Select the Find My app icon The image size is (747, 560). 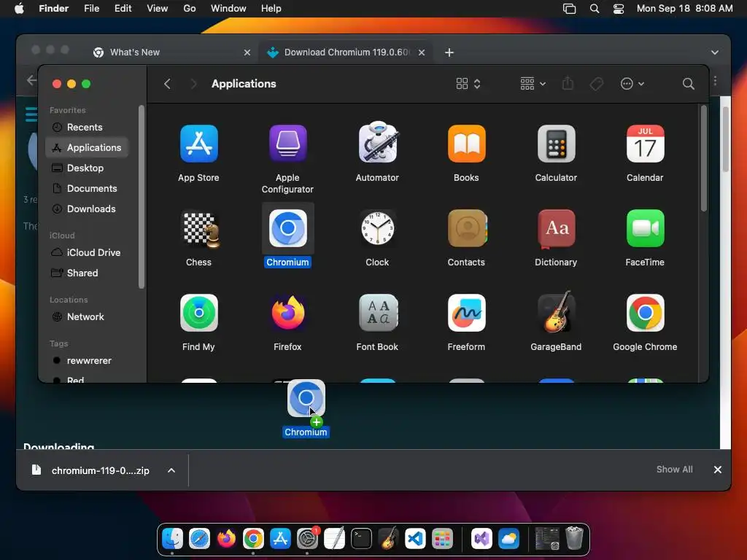point(198,313)
